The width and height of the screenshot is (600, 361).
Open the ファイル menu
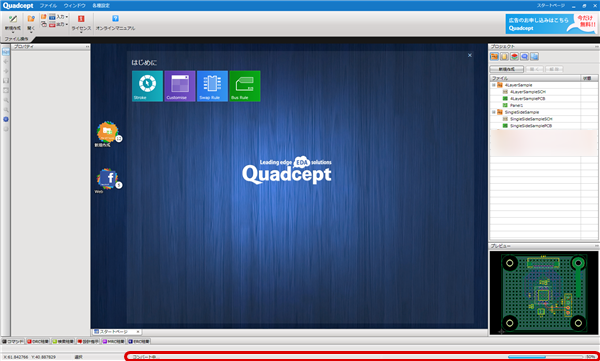pyautogui.click(x=48, y=6)
